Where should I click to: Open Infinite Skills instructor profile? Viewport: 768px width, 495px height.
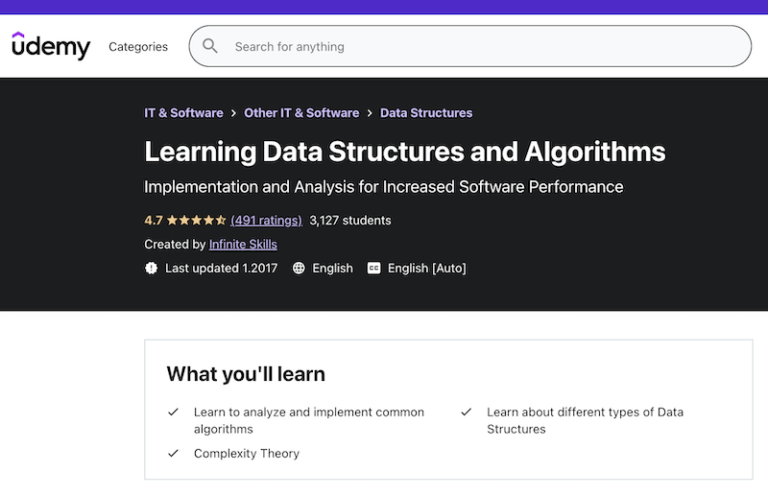(243, 244)
